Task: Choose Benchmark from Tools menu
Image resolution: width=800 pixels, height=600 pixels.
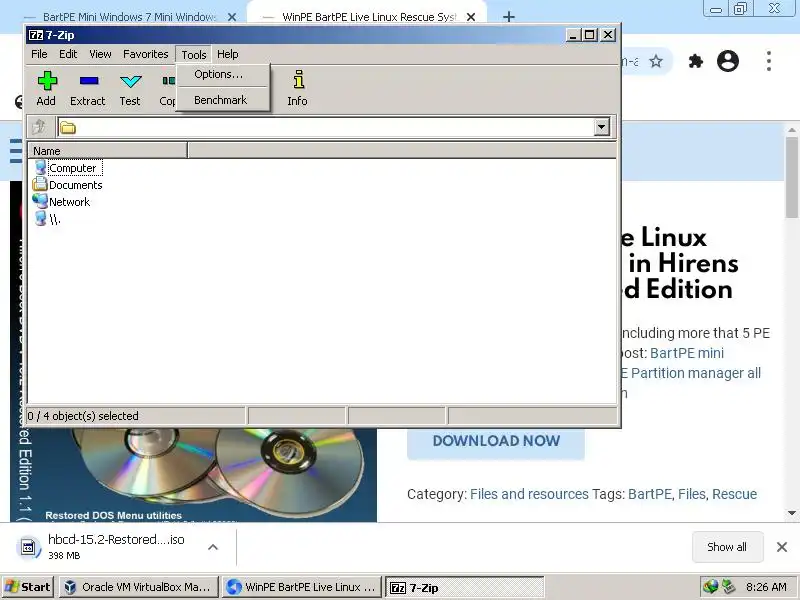Action: pos(220,100)
